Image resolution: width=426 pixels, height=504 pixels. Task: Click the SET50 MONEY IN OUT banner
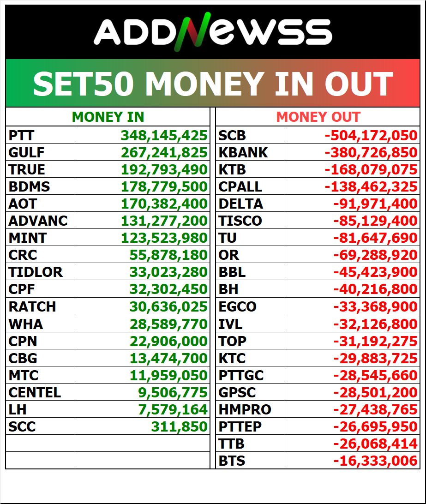click(213, 84)
